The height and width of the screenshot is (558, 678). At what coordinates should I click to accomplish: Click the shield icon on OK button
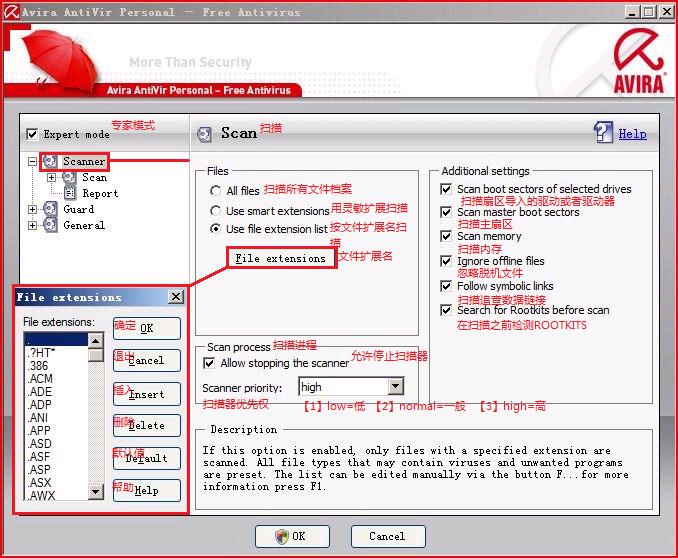(281, 536)
